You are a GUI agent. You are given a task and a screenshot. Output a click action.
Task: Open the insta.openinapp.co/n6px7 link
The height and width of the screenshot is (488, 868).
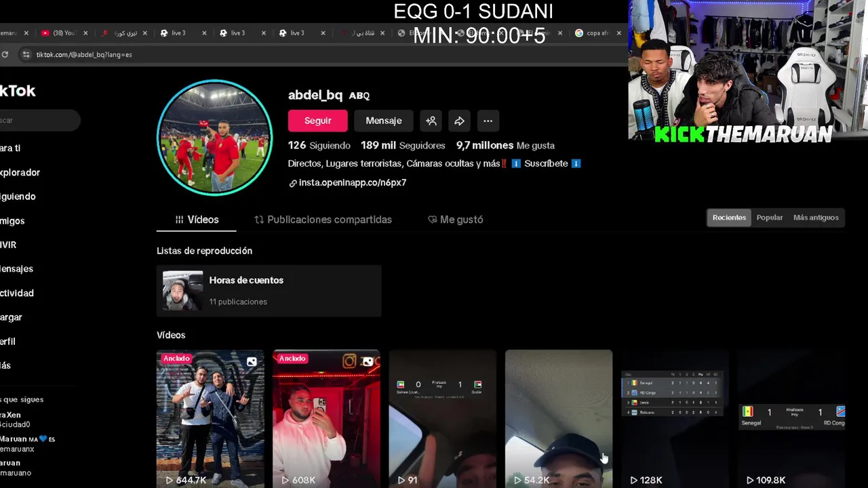[353, 183]
